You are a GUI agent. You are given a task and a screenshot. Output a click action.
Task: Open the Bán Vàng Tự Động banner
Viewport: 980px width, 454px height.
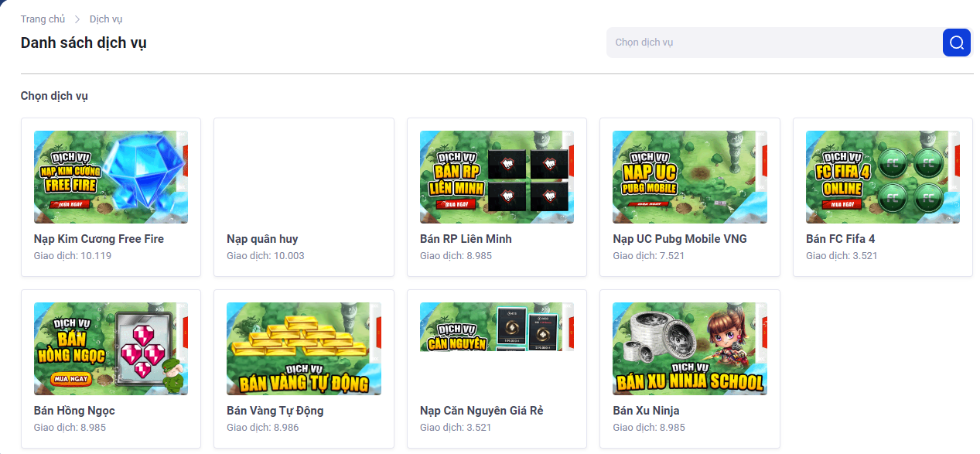coord(303,349)
